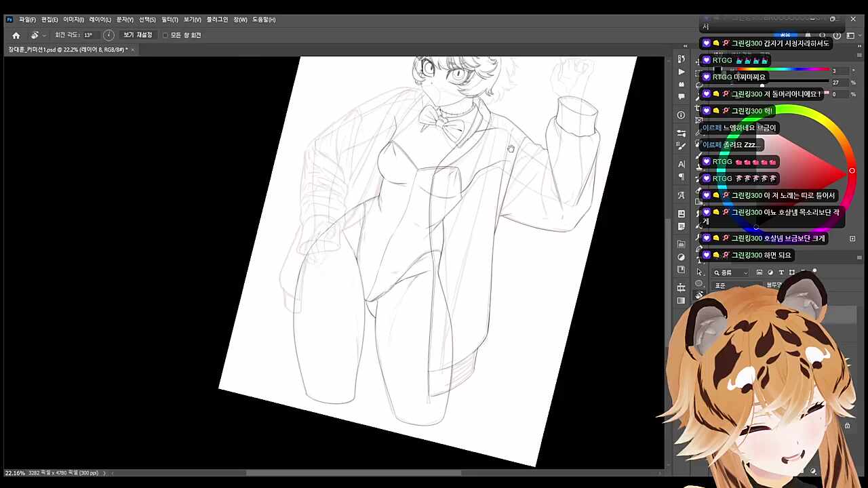Close the 장대론_커미션1.psd document tab
The height and width of the screenshot is (488, 868).
(x=133, y=49)
